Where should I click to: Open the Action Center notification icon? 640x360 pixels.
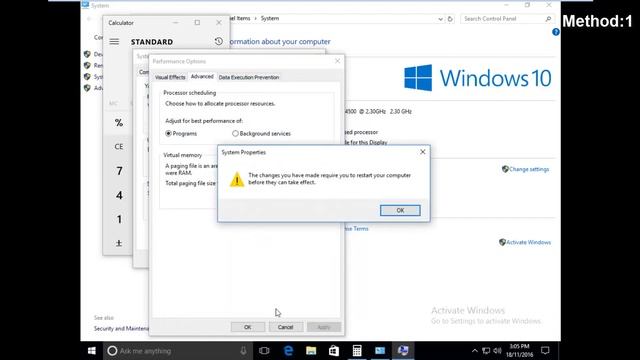pyautogui.click(x=545, y=351)
